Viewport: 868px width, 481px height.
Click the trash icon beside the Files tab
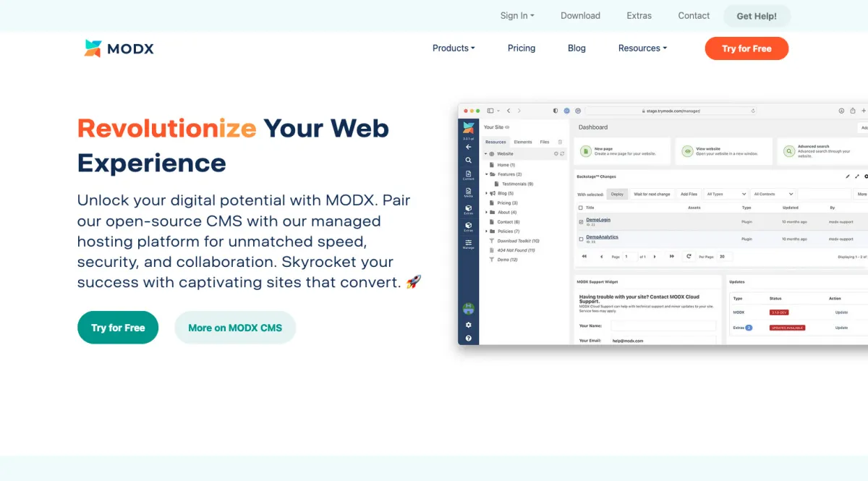[560, 142]
